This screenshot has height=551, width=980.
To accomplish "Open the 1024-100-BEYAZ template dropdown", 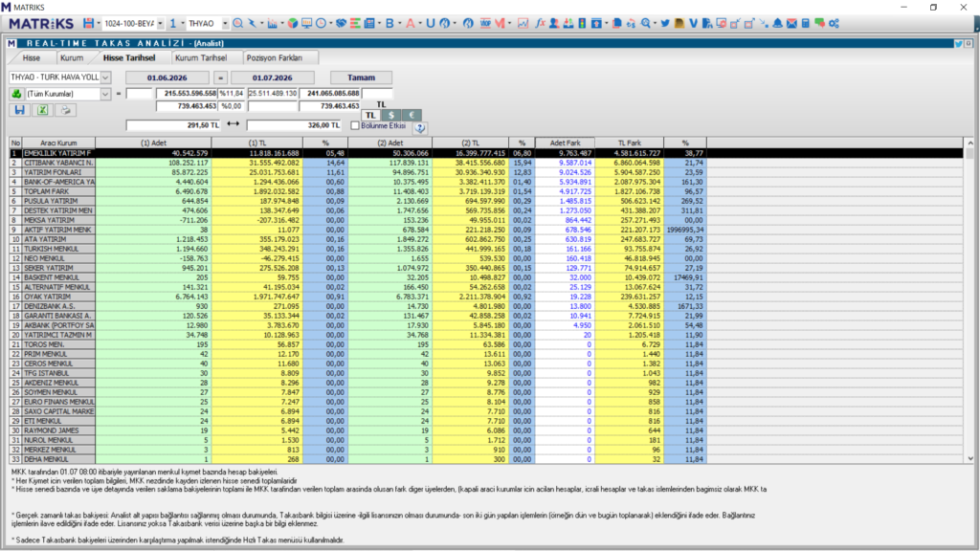I will [x=160, y=23].
